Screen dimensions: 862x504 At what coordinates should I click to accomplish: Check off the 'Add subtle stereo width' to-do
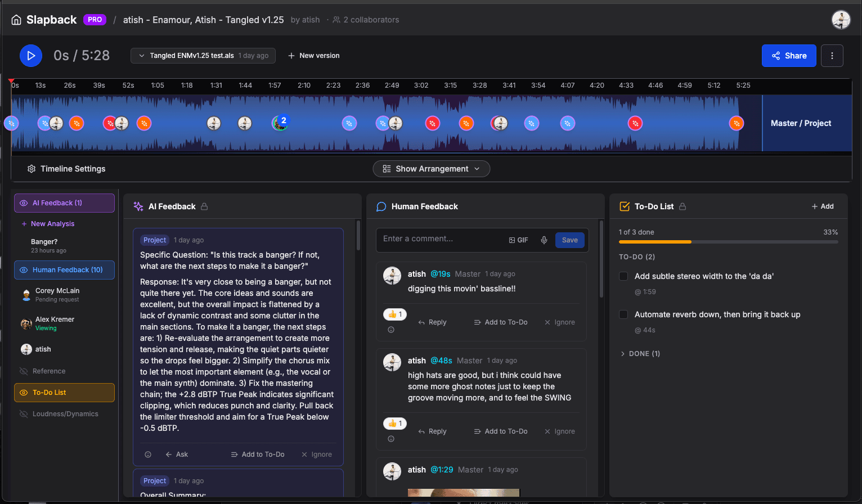623,276
